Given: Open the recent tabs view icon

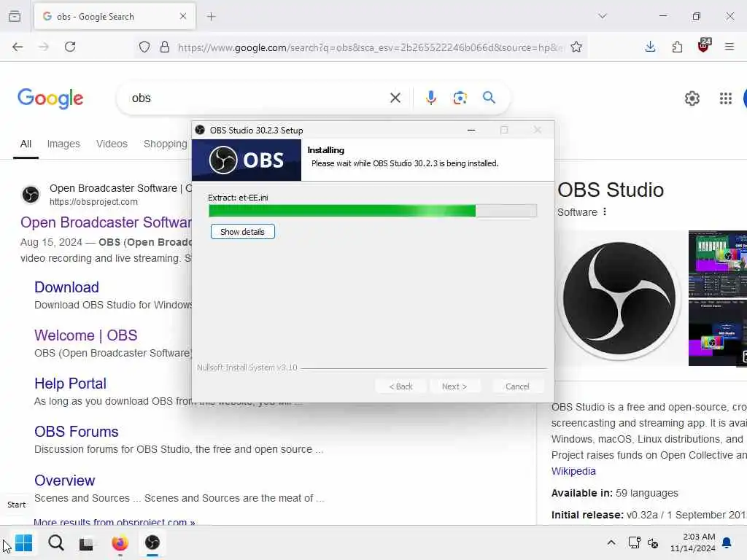Looking at the screenshot, I should pyautogui.click(x=15, y=16).
